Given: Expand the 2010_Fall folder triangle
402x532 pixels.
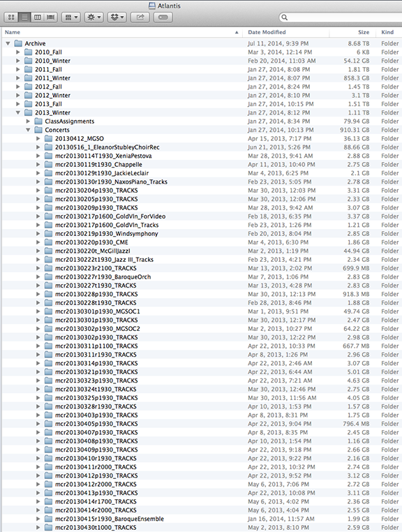Looking at the screenshot, I should pyautogui.click(x=18, y=52).
